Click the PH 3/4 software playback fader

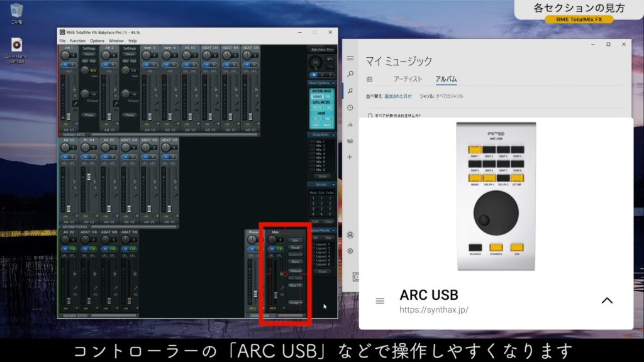tap(89, 177)
